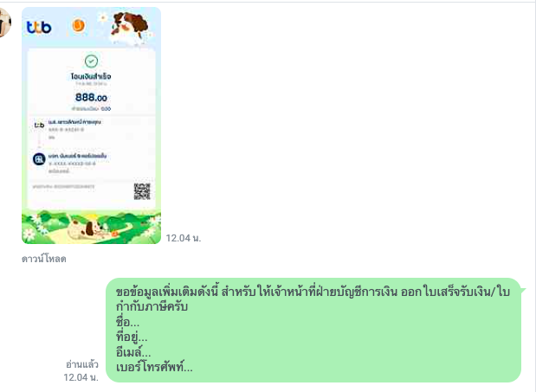Click the green checkmark success icon

[91, 61]
